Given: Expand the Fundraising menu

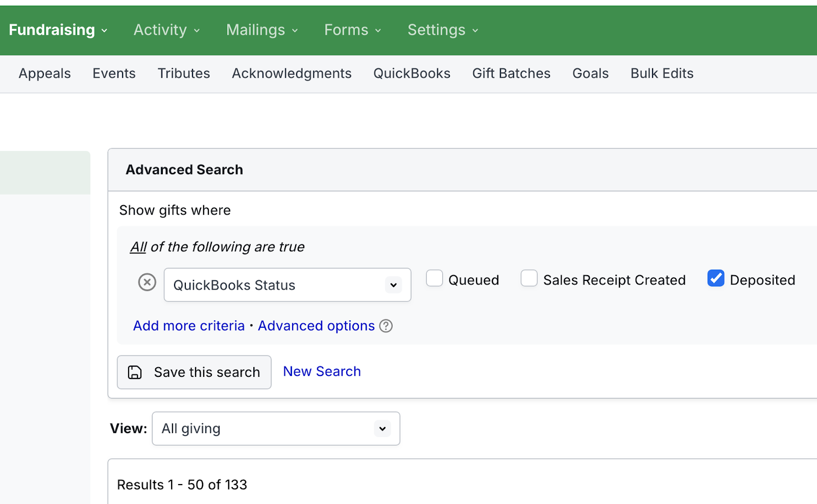Looking at the screenshot, I should (x=58, y=30).
